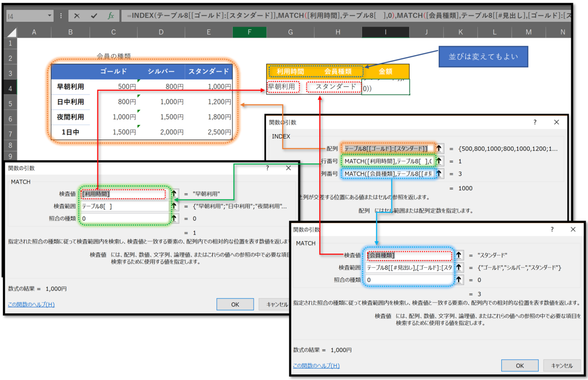Image resolution: width=588 pixels, height=380 pixels.
Task: Click range selector beside 検査値 [会員種類] field
Action: (459, 255)
